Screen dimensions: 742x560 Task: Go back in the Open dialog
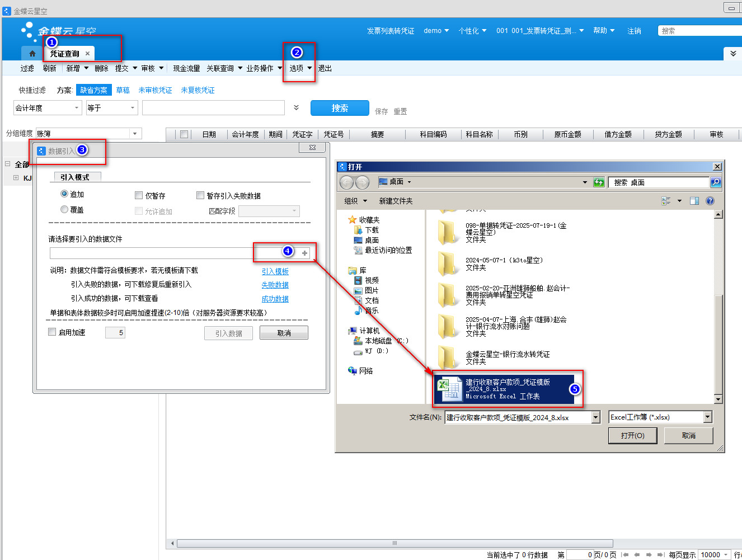click(x=347, y=182)
